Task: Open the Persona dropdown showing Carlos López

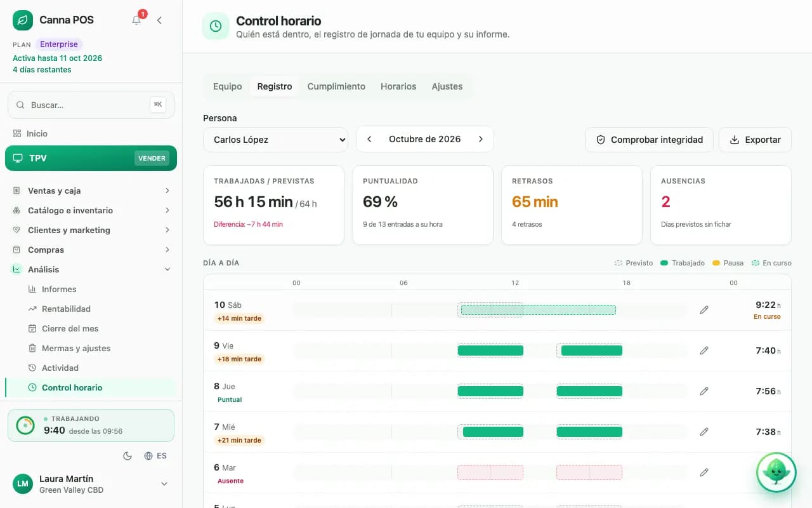Action: 275,140
